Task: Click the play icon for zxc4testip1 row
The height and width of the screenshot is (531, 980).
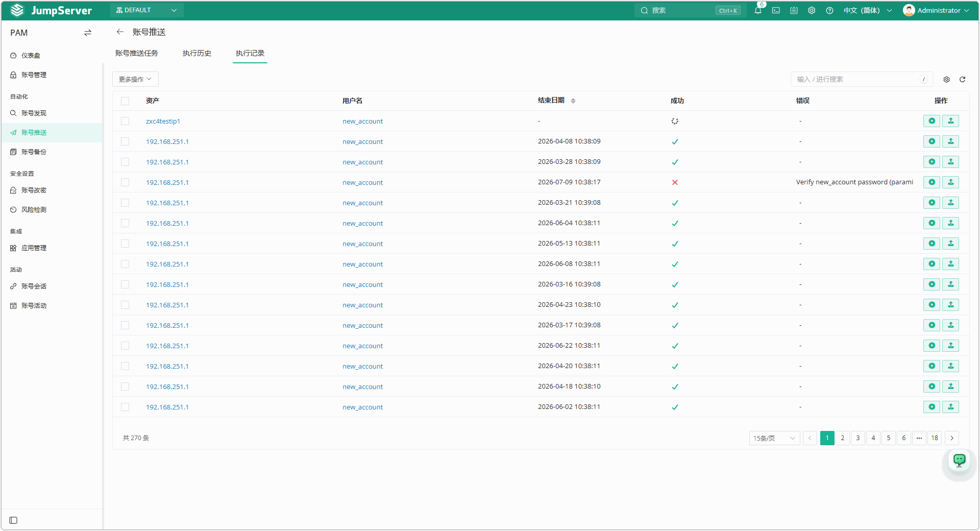Action: point(932,121)
